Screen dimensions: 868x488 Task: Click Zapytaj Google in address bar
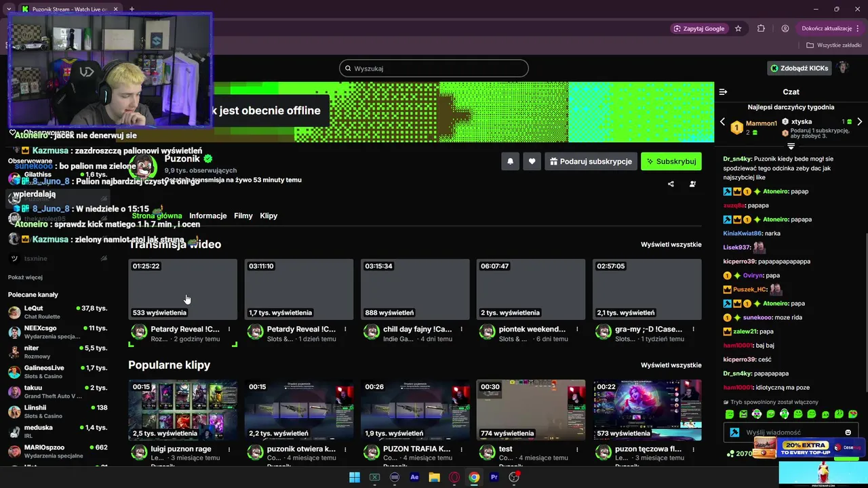(698, 28)
